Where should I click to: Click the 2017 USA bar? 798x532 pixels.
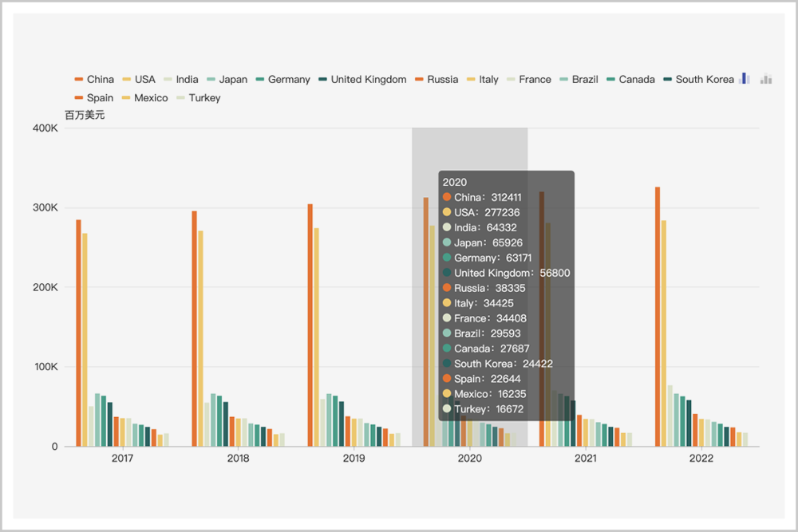click(85, 340)
